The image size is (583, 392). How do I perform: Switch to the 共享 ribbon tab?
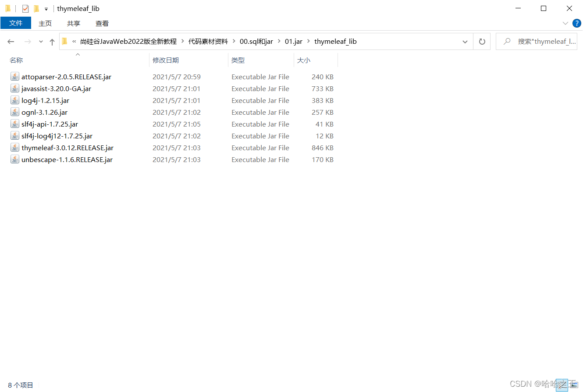tap(73, 23)
